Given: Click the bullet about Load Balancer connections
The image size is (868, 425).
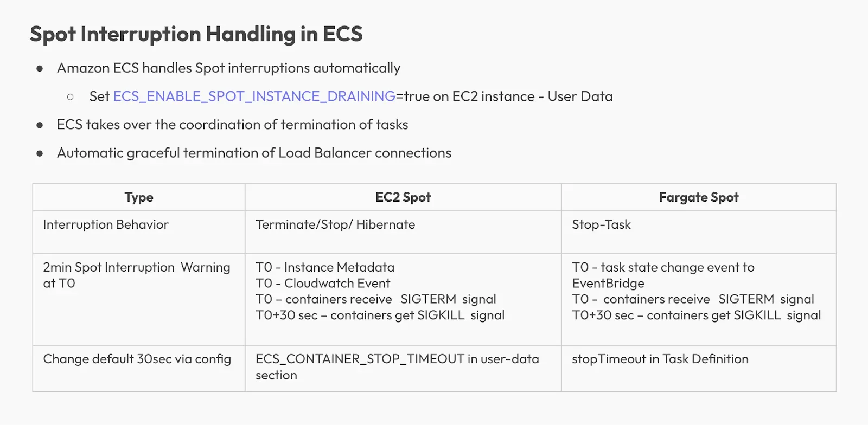Looking at the screenshot, I should pos(254,153).
